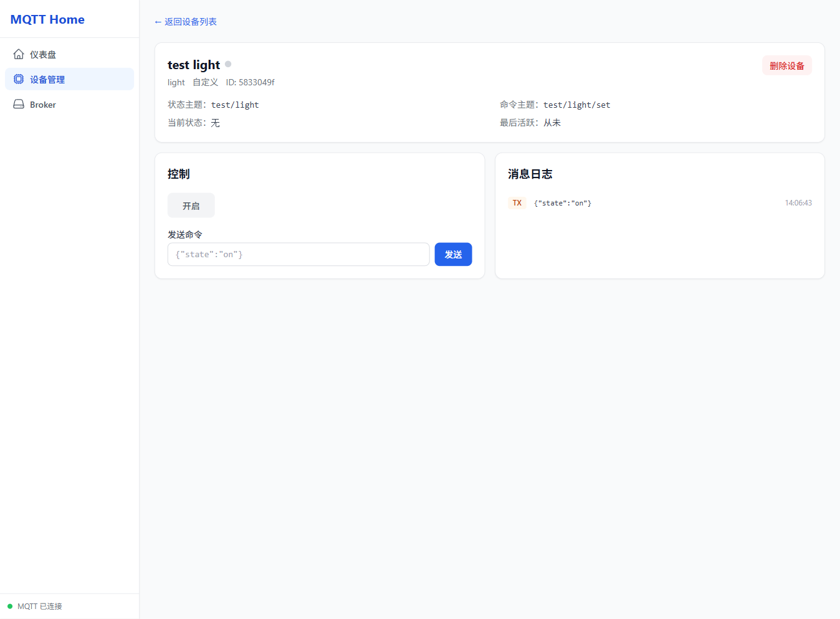Click the TX badge in message log
Viewport: 840px width, 619px height.
click(517, 203)
